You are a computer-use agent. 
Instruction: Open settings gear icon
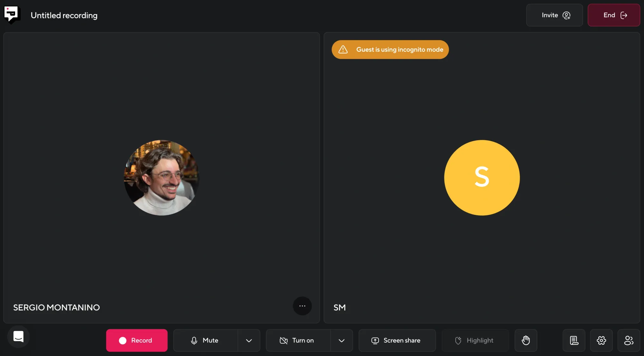pos(601,340)
